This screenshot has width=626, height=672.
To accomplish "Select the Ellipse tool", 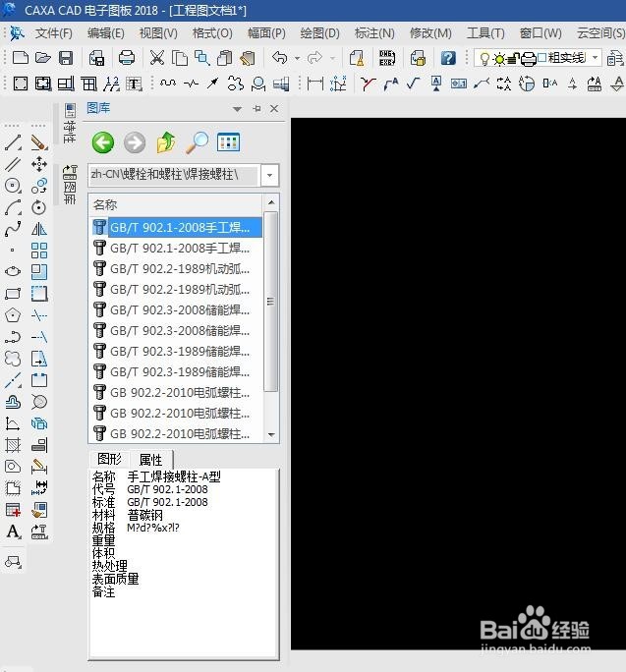I will 13,271.
